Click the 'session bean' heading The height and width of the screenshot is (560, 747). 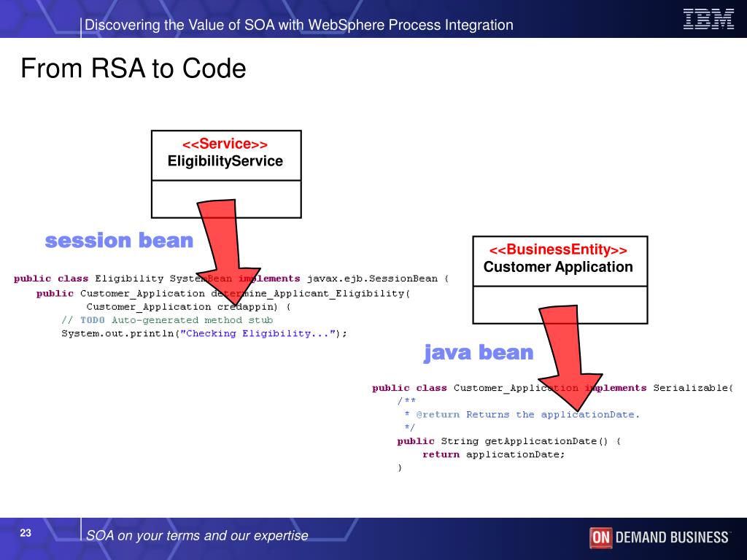(x=119, y=241)
